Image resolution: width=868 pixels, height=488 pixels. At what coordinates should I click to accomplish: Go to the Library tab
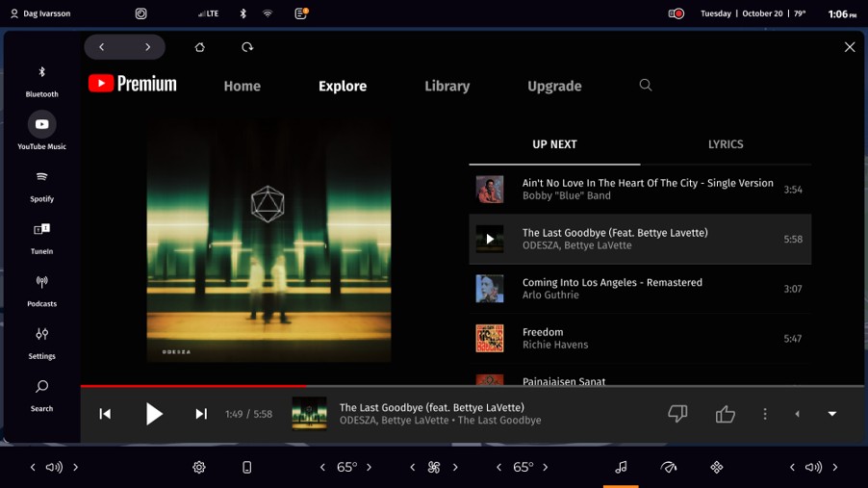point(447,86)
